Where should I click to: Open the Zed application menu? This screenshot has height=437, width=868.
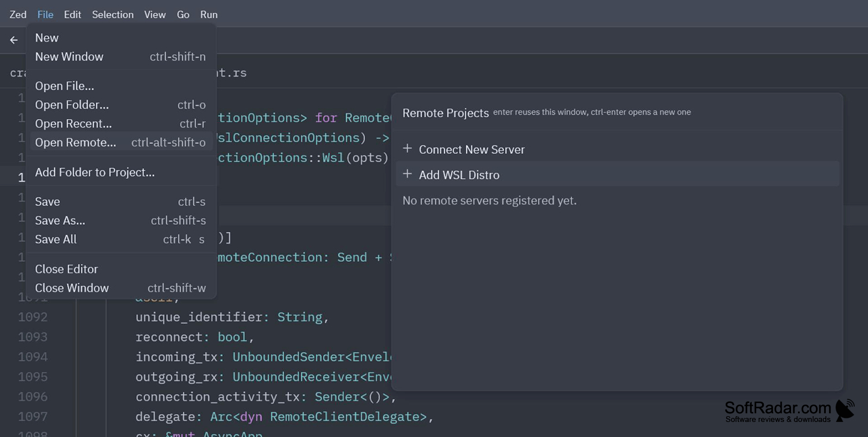pyautogui.click(x=18, y=14)
